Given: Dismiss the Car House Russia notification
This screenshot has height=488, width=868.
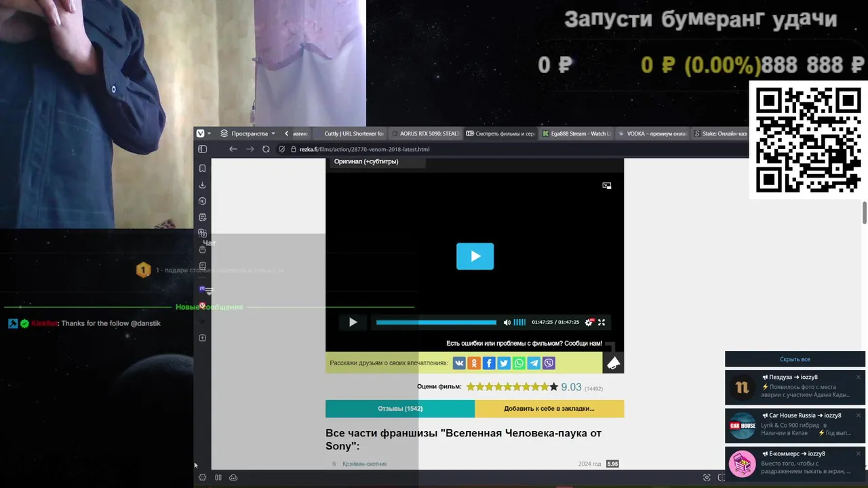Looking at the screenshot, I should (858, 415).
